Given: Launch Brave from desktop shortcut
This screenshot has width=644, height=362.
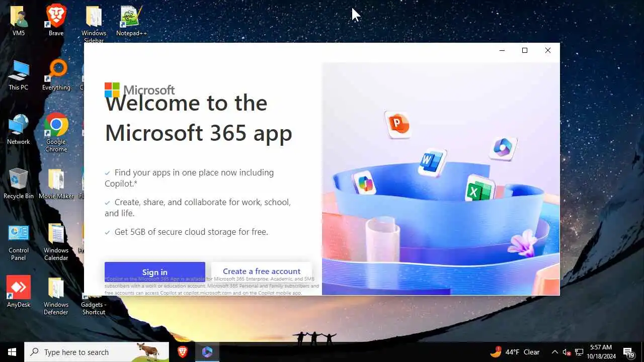Looking at the screenshot, I should (x=56, y=21).
